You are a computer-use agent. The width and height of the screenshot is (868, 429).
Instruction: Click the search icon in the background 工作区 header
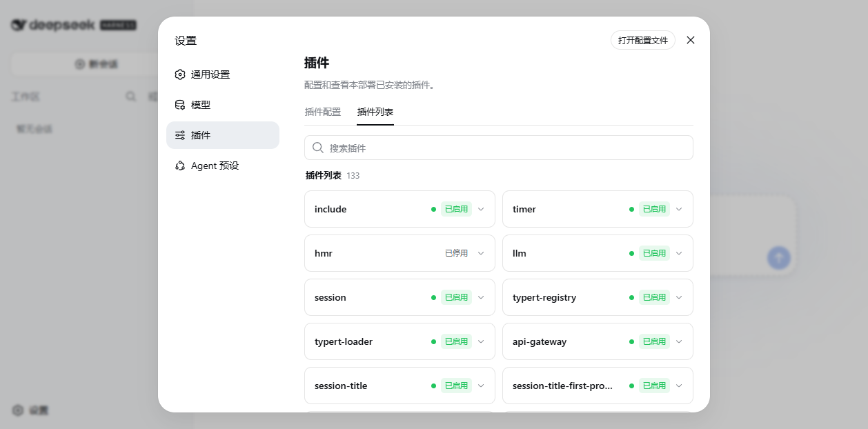point(130,97)
